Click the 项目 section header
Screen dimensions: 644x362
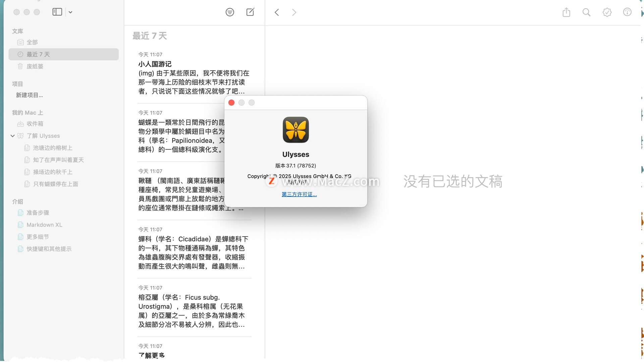pos(17,84)
